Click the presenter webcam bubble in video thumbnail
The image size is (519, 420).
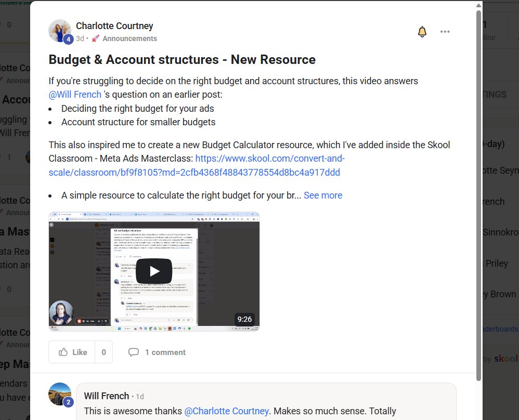[x=61, y=313]
